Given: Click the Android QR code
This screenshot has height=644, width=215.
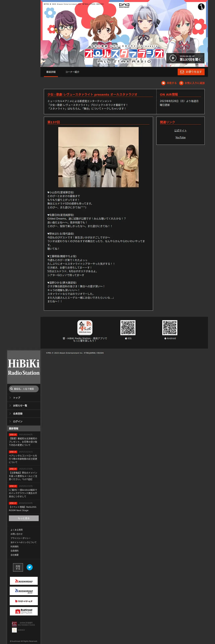Looking at the screenshot, I should tap(170, 328).
